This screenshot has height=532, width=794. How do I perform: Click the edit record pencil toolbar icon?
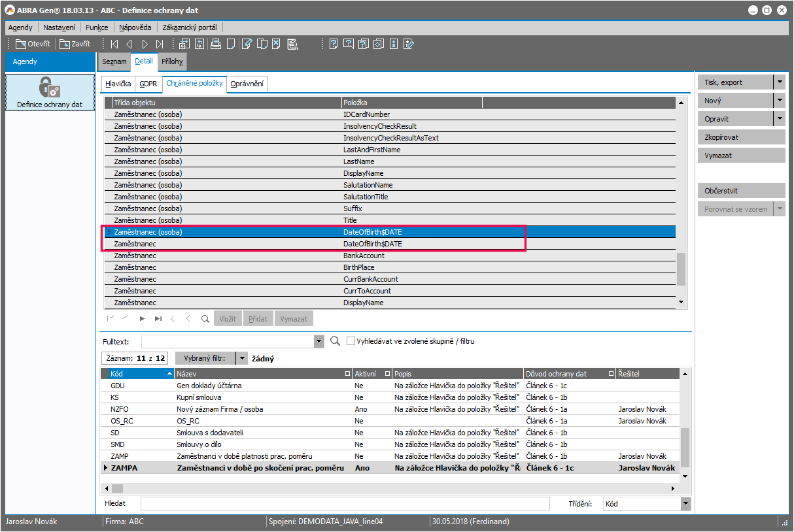247,44
